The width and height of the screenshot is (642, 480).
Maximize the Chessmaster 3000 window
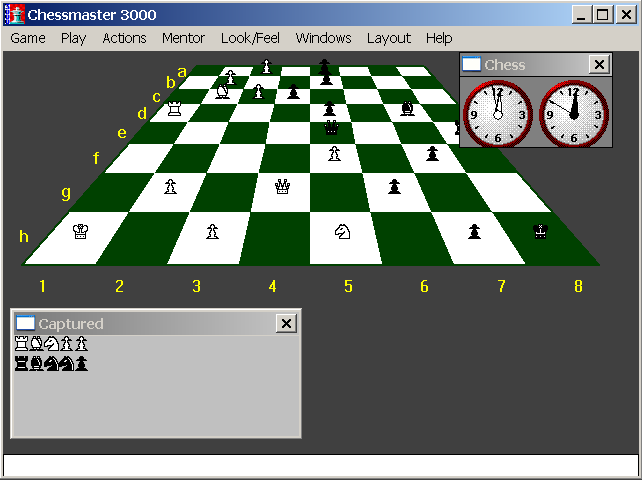tap(603, 15)
